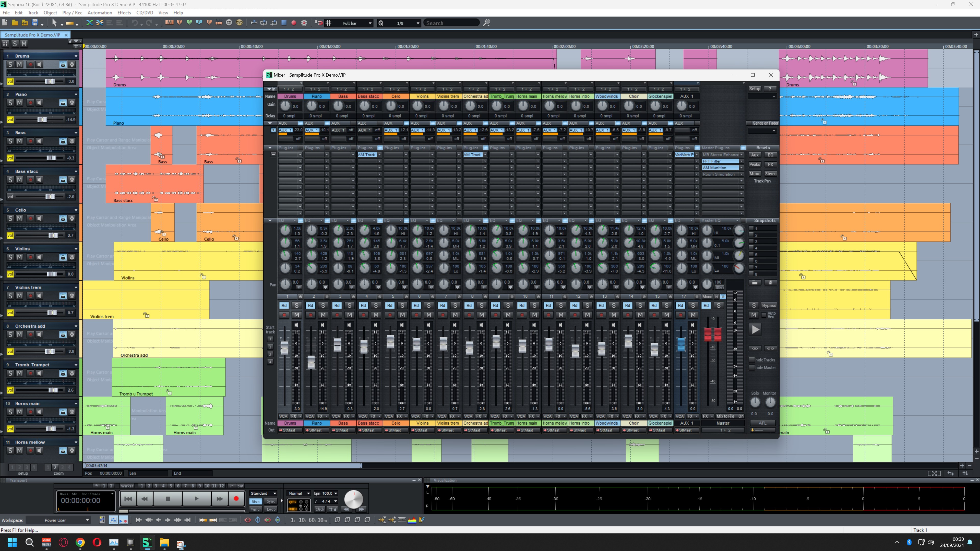Toggle Loop mode in transport
This screenshot has width=980, height=551.
271,509
